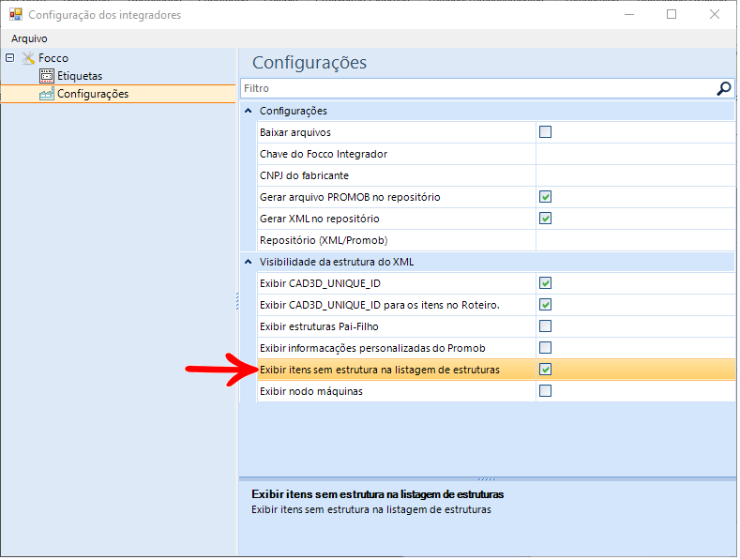Open the Arquivo menu
740x560 pixels.
29,38
